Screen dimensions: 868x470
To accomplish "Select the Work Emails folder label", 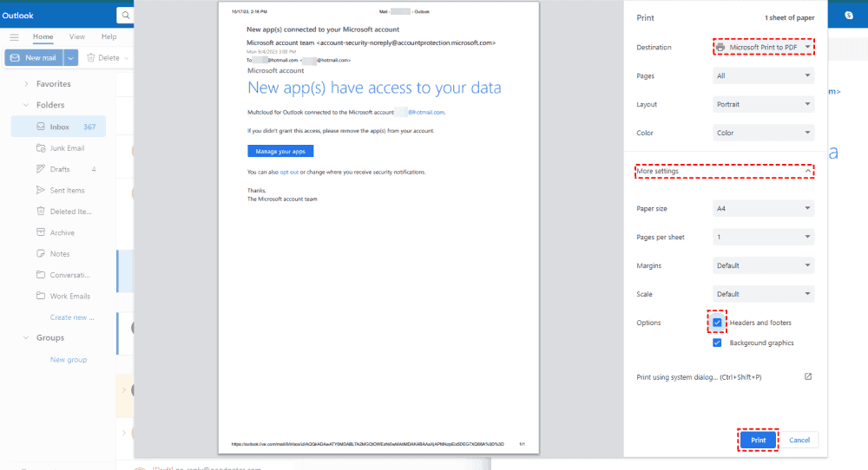I will click(69, 296).
